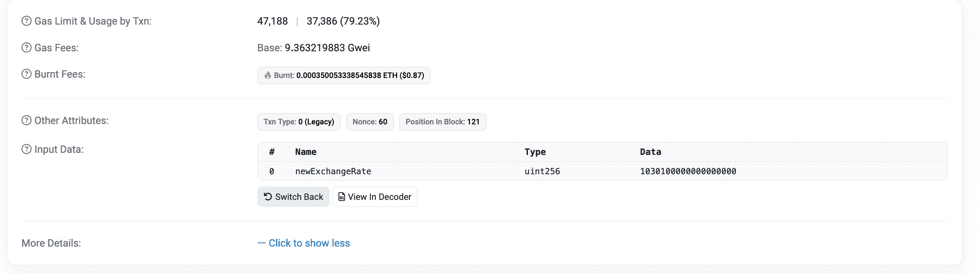The image size is (980, 274).
Task: Click the flame icon in Burnt badge
Action: coord(268,75)
